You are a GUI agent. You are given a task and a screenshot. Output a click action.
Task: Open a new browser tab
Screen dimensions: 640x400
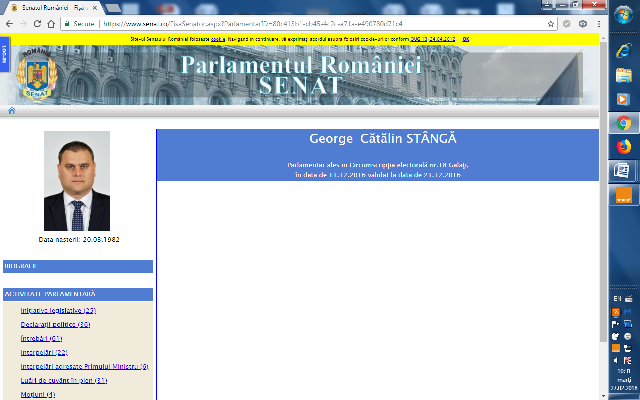pyautogui.click(x=113, y=8)
